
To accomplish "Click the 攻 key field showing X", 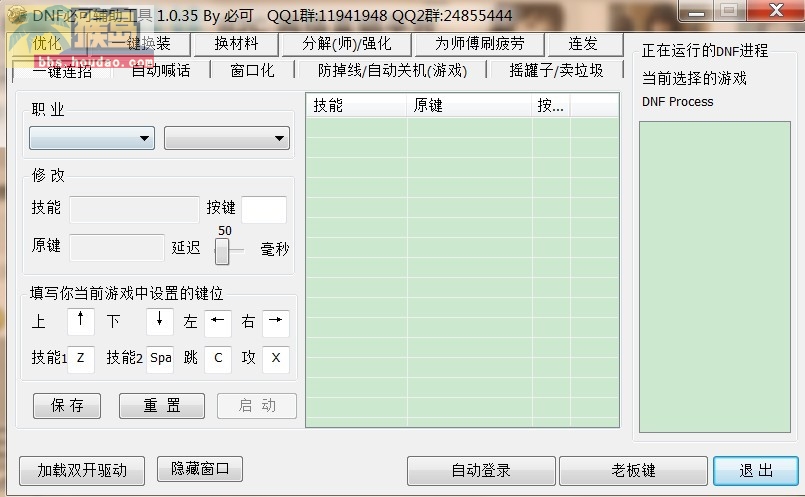I will [276, 358].
